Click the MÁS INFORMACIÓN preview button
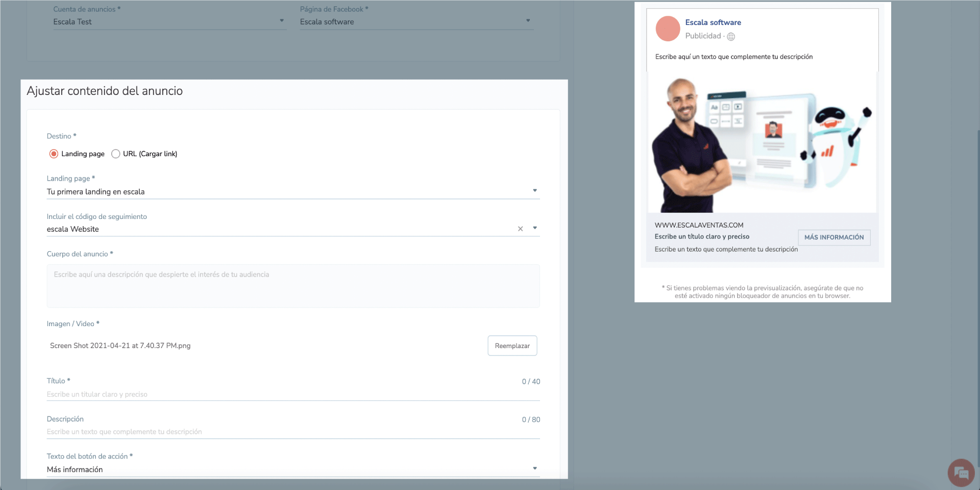Image resolution: width=980 pixels, height=490 pixels. (834, 237)
